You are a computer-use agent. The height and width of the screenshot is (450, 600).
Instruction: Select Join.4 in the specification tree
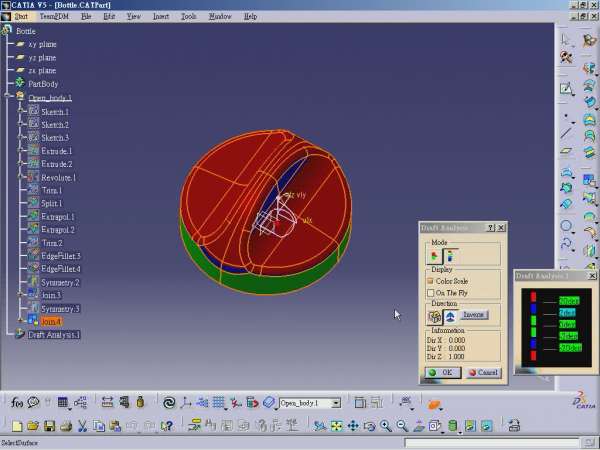[51, 321]
